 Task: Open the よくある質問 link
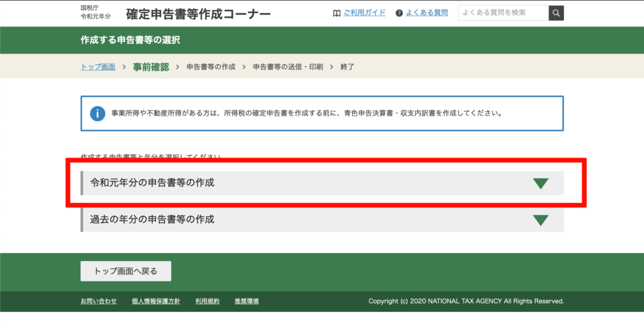426,13
